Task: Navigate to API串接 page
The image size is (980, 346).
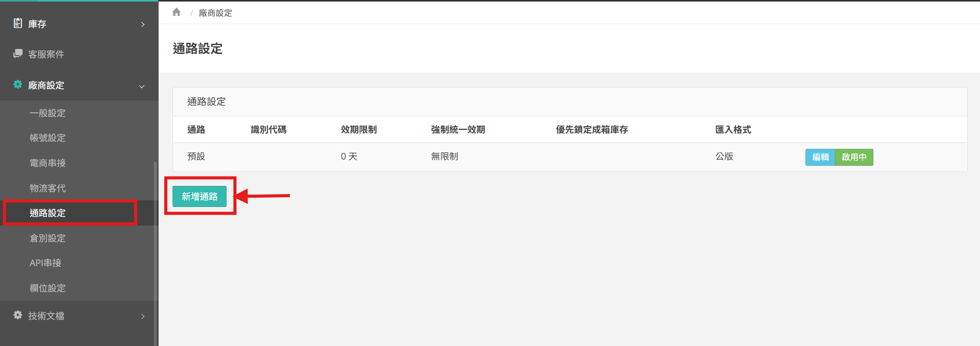Action: pos(45,263)
